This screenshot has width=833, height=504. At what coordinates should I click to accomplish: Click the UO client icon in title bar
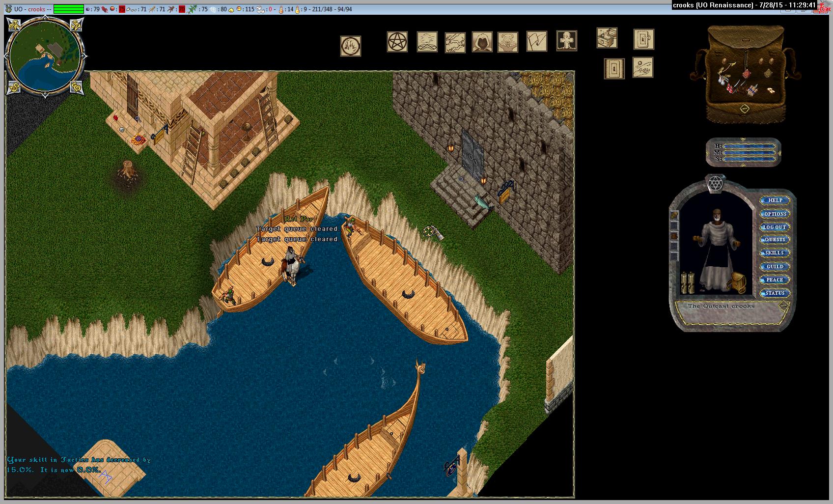click(8, 9)
